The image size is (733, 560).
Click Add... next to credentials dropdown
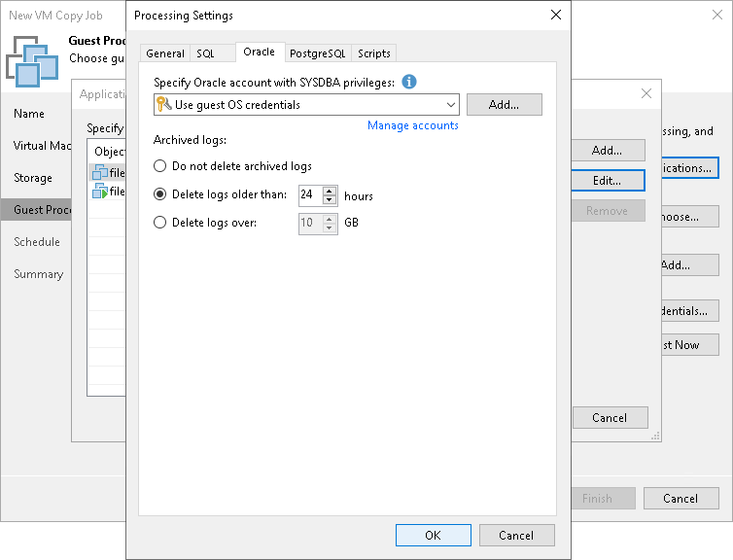pos(504,104)
